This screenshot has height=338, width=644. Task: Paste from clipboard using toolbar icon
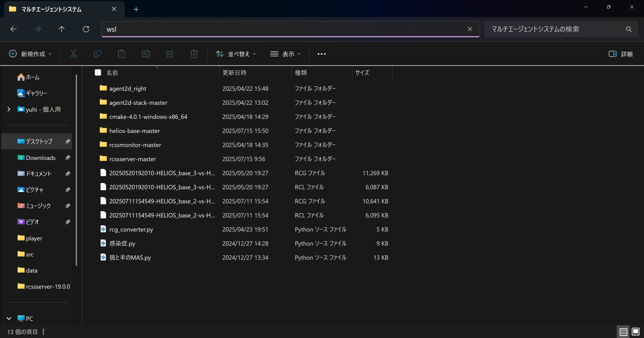tap(122, 54)
